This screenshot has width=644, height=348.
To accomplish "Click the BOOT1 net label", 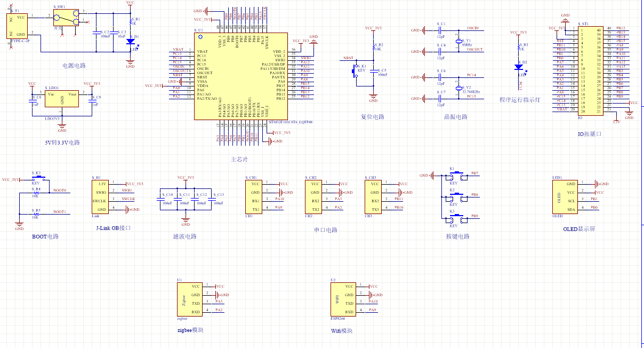I will pos(60,211).
